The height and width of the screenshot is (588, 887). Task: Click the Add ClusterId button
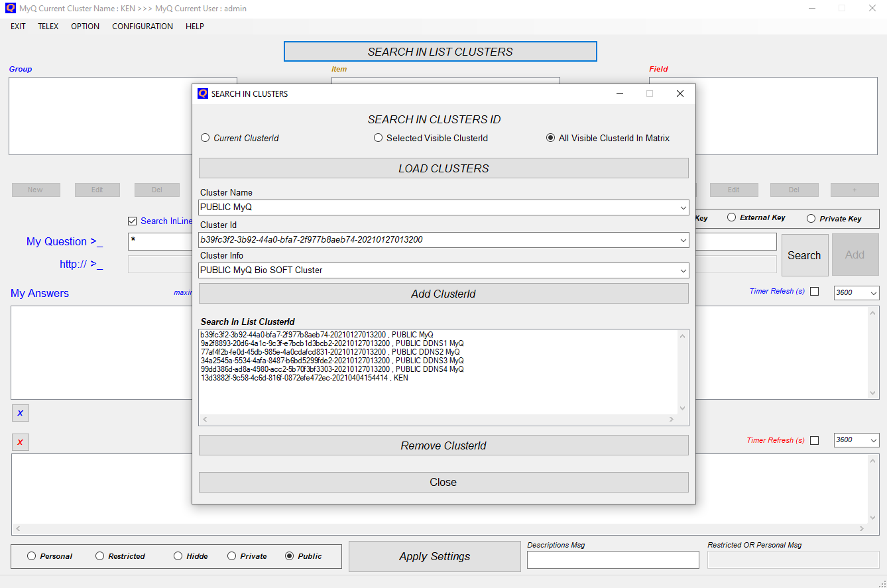[443, 294]
